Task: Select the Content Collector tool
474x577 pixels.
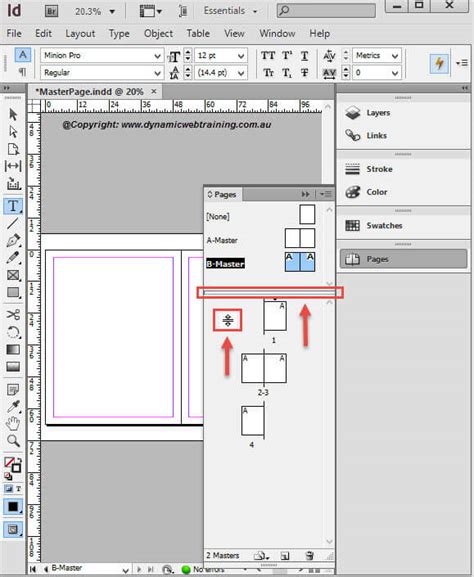Action: [x=13, y=183]
